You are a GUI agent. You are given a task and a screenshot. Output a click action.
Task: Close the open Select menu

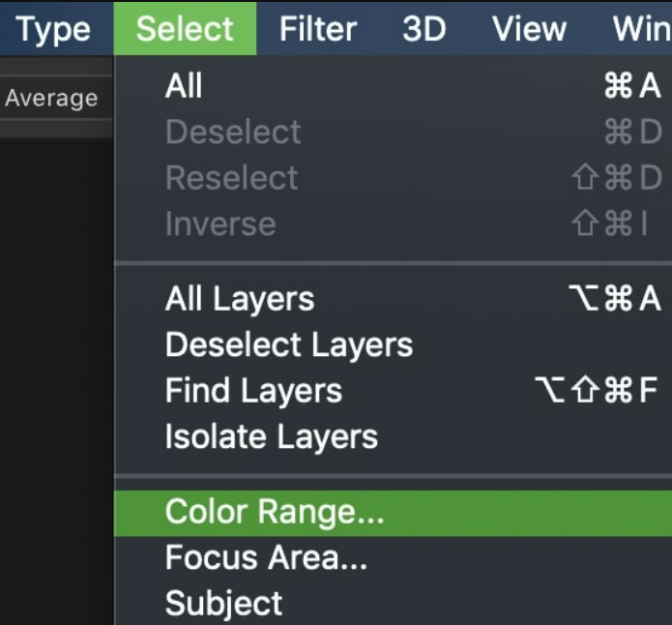pyautogui.click(x=185, y=30)
